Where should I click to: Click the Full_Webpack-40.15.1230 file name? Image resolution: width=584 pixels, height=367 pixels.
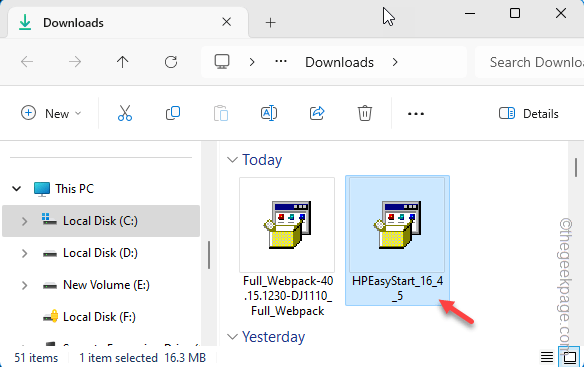point(287,296)
